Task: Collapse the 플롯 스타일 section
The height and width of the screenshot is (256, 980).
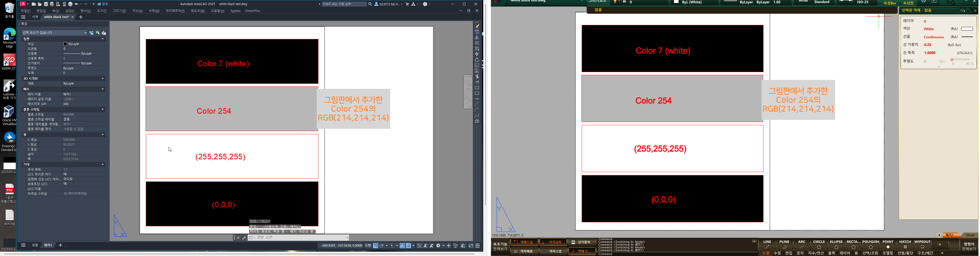Action: click(102, 109)
